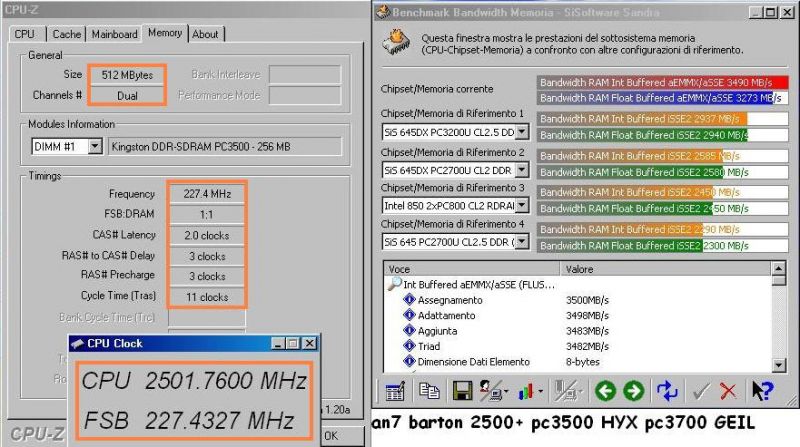Save results with the floppy disk icon

pyautogui.click(x=462, y=391)
